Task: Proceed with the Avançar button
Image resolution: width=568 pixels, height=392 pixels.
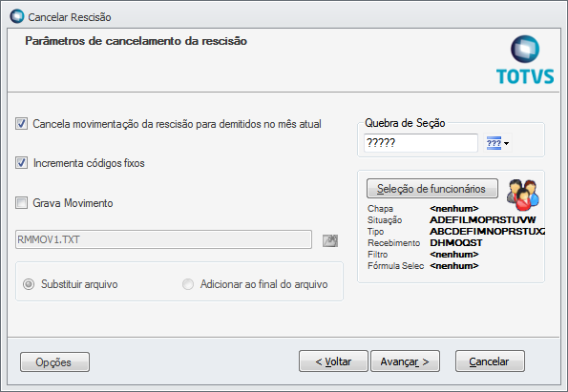Action: point(405,361)
